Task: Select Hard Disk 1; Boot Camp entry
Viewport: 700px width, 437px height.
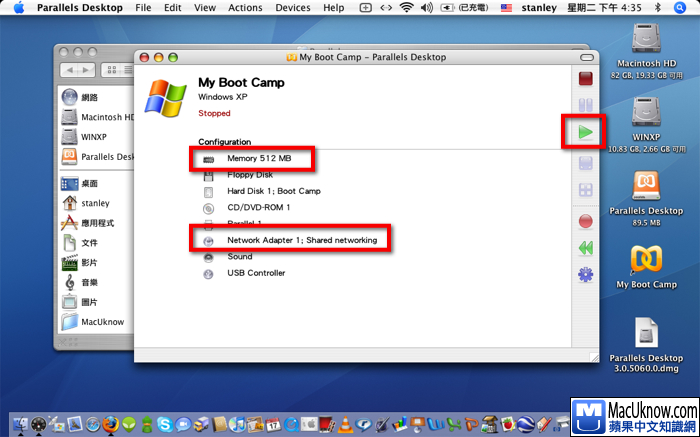Action: pyautogui.click(x=273, y=191)
